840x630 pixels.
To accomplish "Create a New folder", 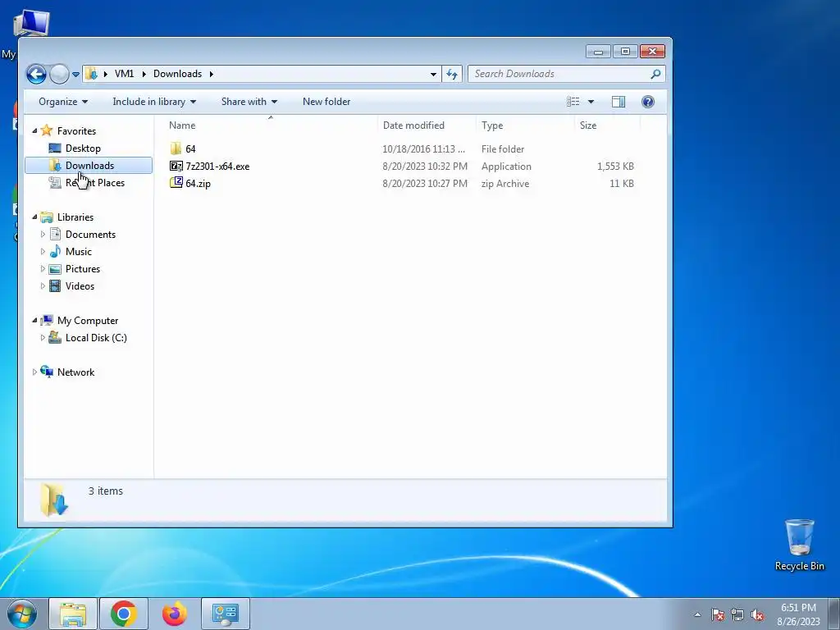I will [x=326, y=102].
